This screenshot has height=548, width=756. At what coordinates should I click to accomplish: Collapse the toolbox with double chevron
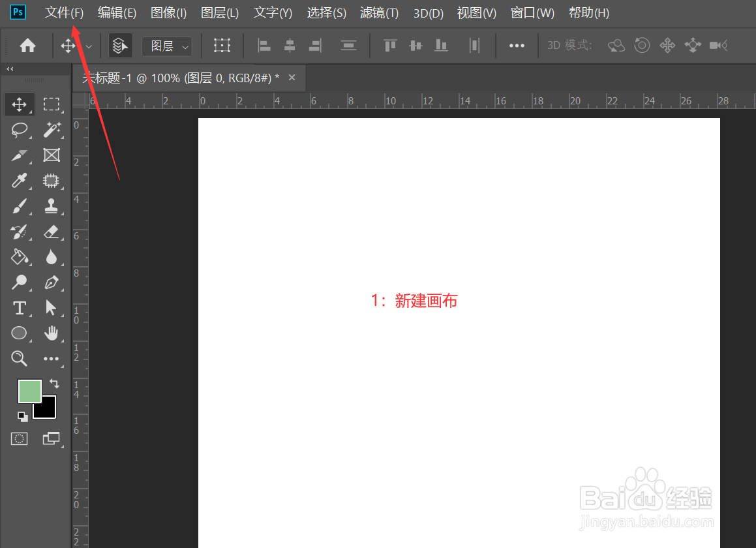point(10,69)
